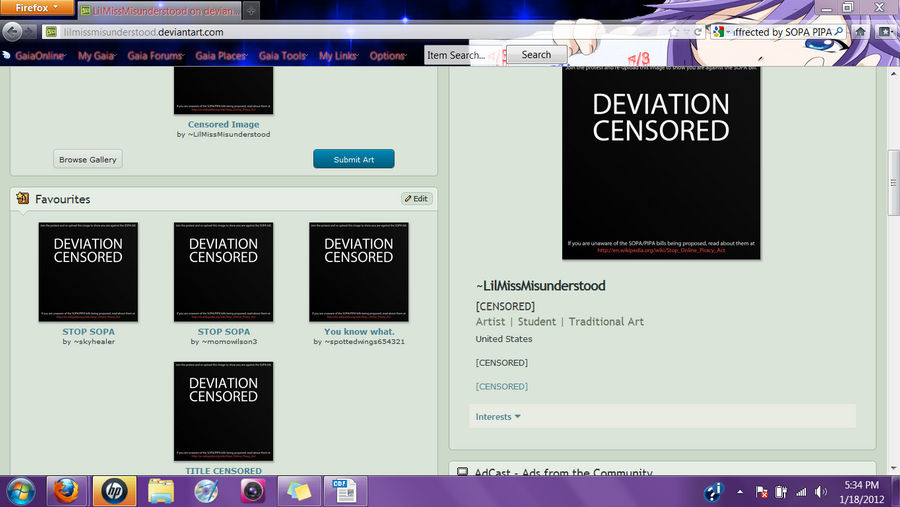Open Sticky Notes in taskbar

coord(298,491)
